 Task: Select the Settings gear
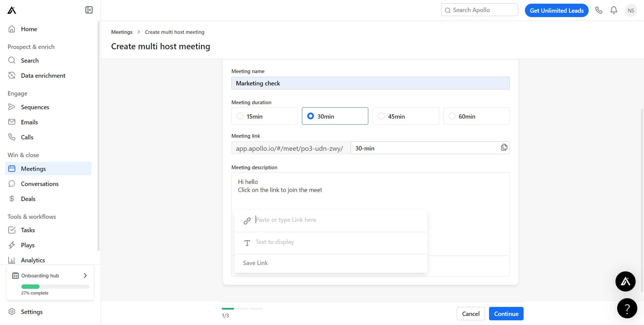pos(32,312)
